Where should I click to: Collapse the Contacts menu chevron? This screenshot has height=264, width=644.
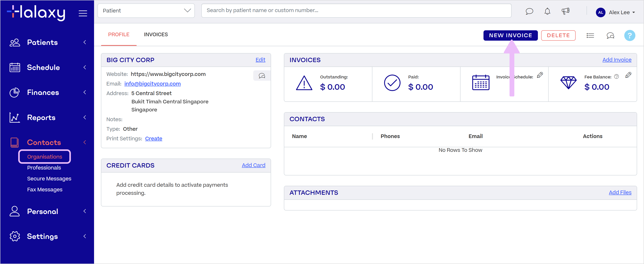point(85,142)
